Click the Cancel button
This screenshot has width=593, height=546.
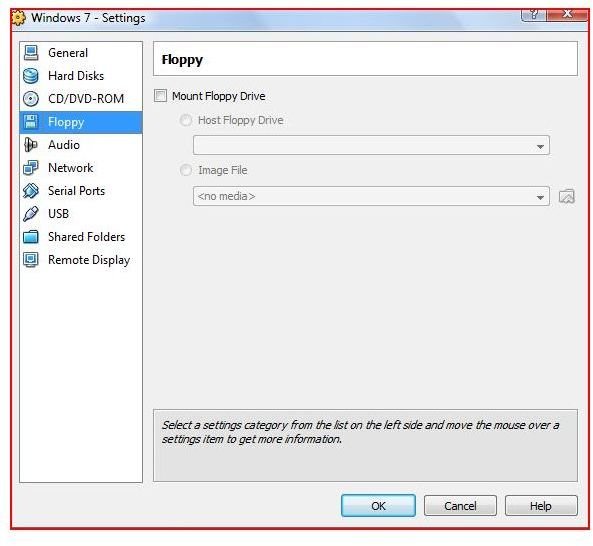click(460, 506)
